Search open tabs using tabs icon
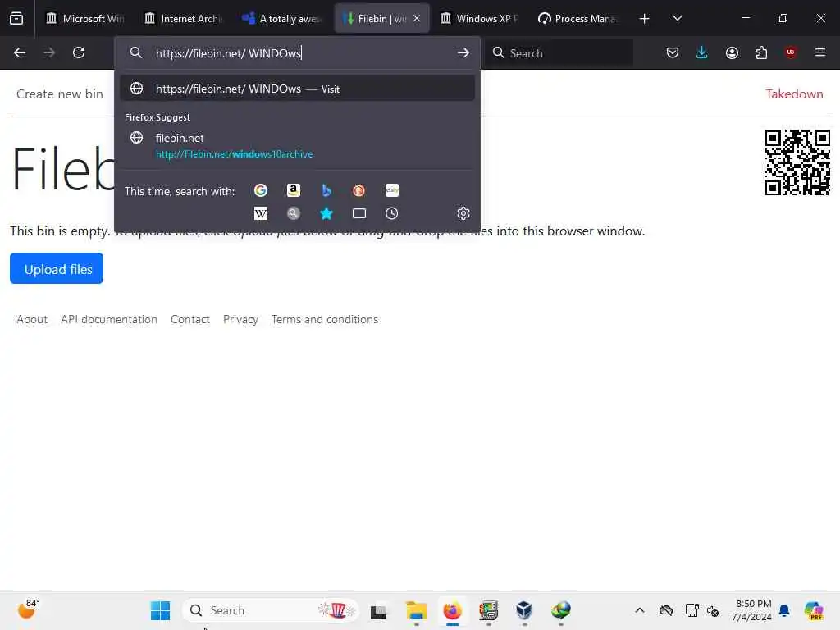Viewport: 840px width, 630px height. coord(359,213)
